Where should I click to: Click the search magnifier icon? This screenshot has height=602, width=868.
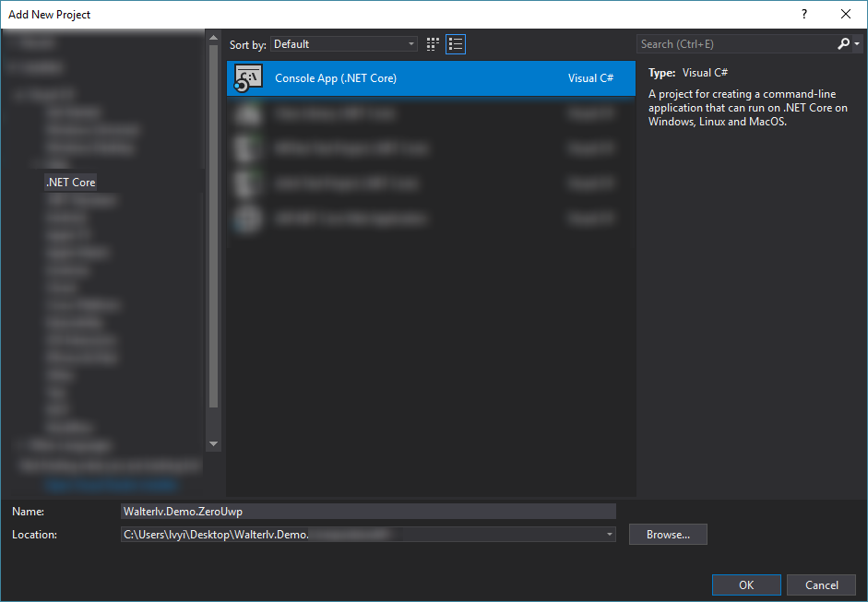[843, 43]
